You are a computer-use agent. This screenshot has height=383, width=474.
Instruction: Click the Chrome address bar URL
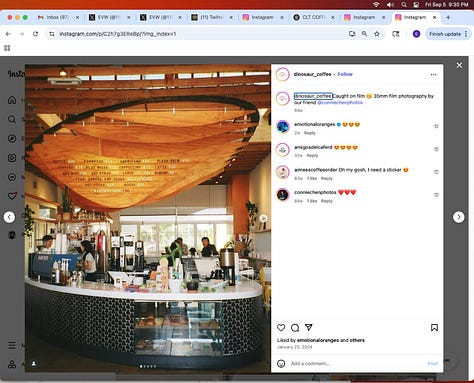[x=118, y=34]
